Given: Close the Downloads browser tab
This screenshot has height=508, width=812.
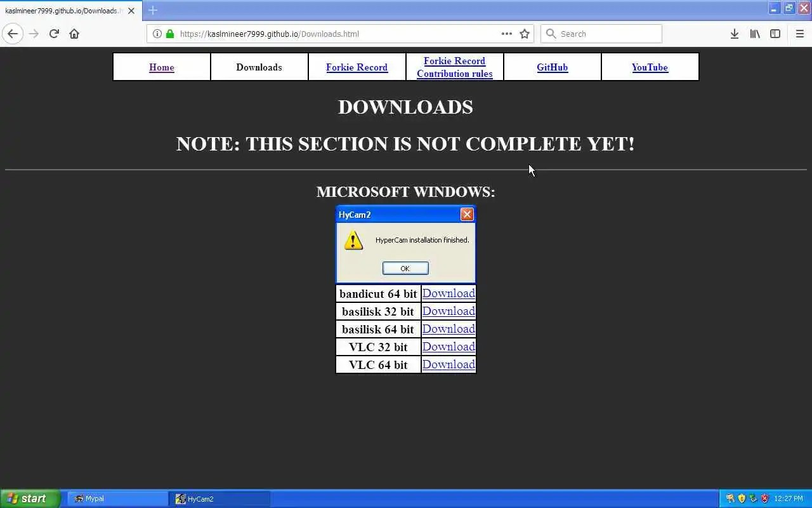Looking at the screenshot, I should point(131,11).
